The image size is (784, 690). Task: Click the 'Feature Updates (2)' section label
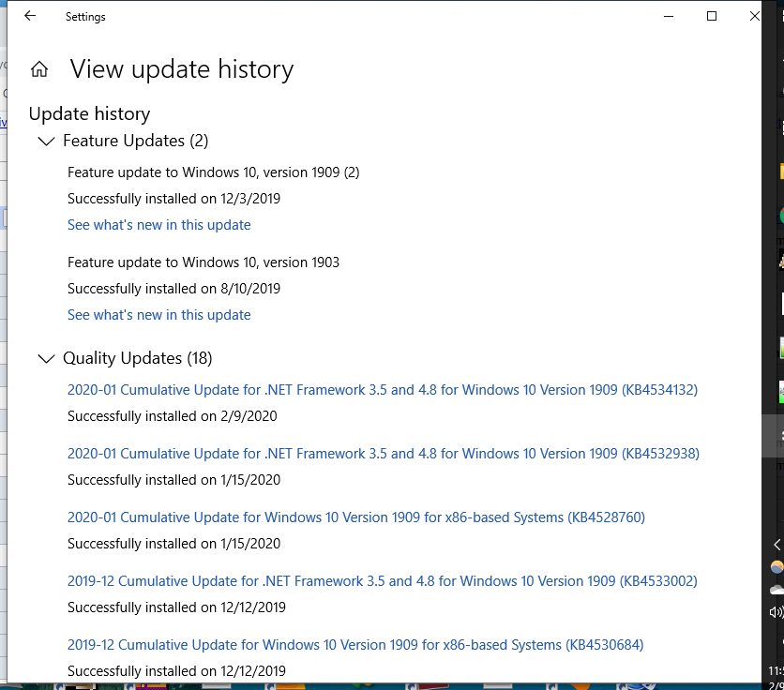[x=135, y=141]
